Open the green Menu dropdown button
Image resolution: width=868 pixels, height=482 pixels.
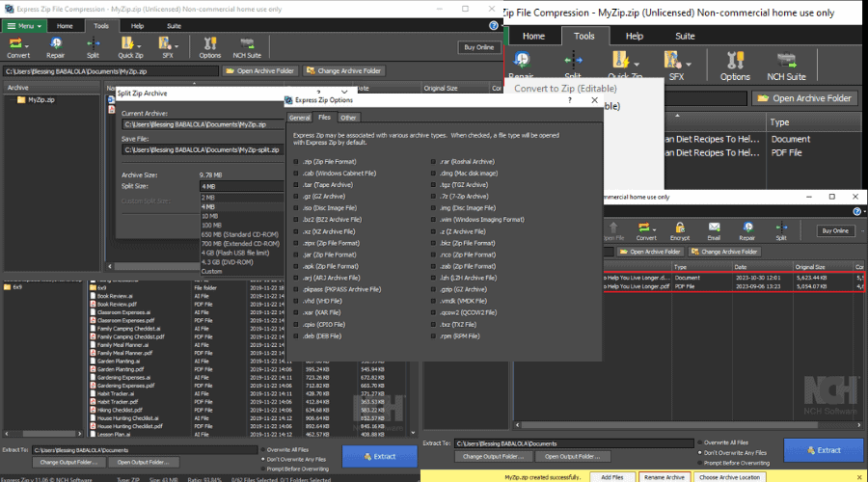24,25
